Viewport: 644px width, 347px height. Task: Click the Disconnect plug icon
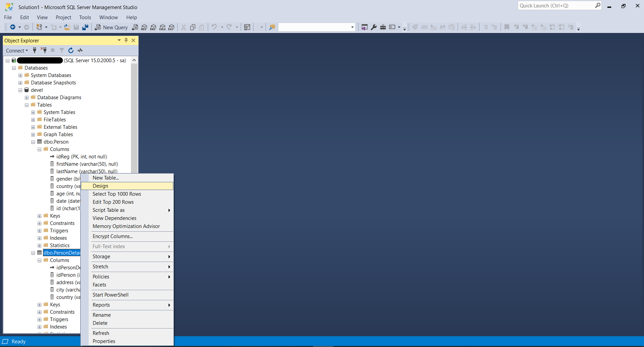coord(44,50)
